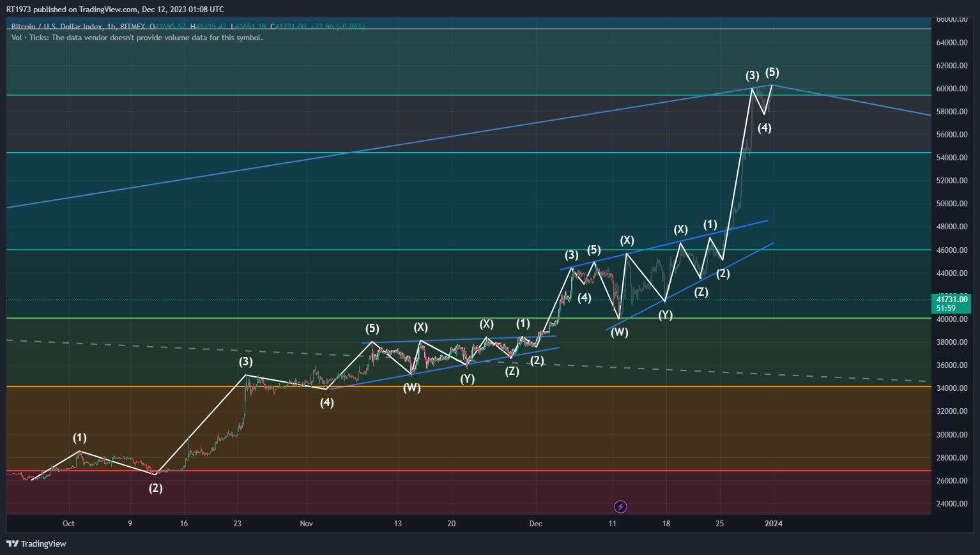Click the low value L41651.39

[249, 27]
